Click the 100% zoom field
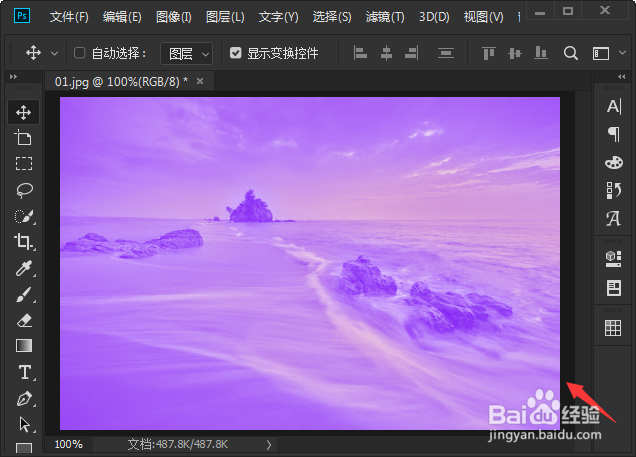The image size is (636, 457). [x=68, y=444]
